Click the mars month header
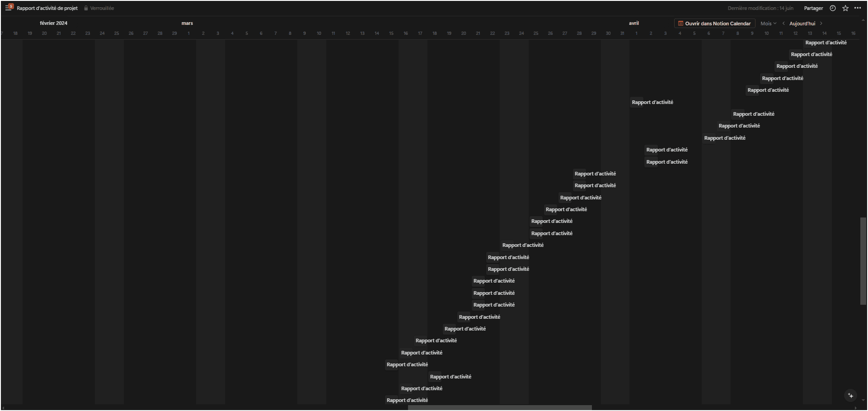This screenshot has height=411, width=868. [187, 23]
